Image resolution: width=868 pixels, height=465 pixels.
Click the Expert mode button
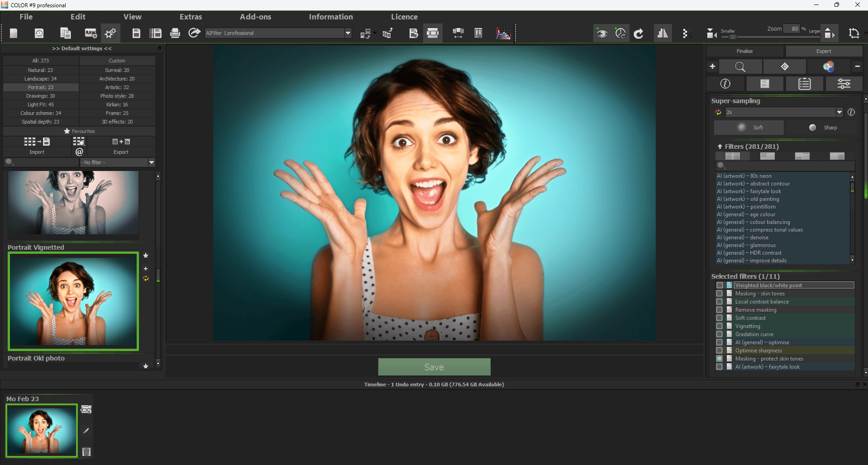(824, 51)
